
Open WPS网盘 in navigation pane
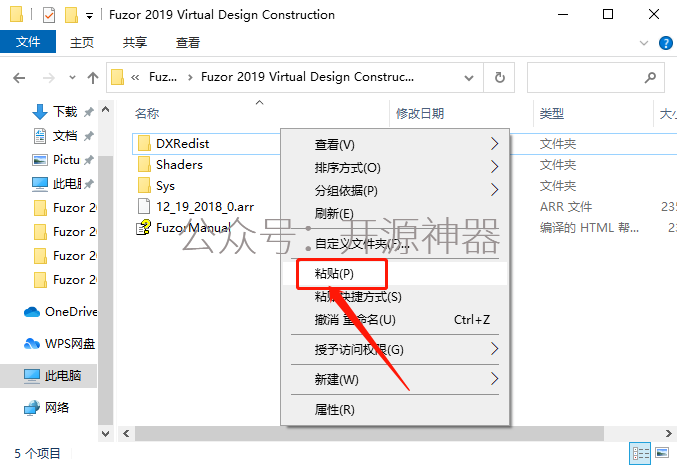[x=70, y=344]
